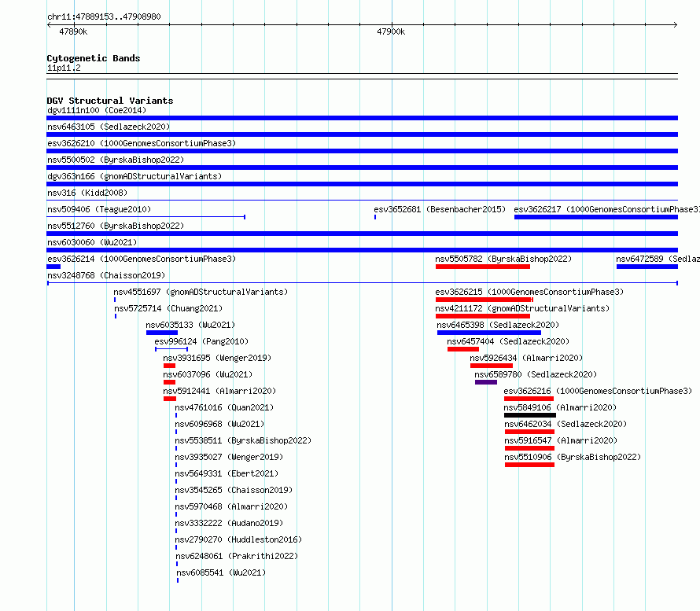700x611 pixels.
Task: Open nsv5538511 (ByrskaBishop2022) label
Action: (x=243, y=440)
